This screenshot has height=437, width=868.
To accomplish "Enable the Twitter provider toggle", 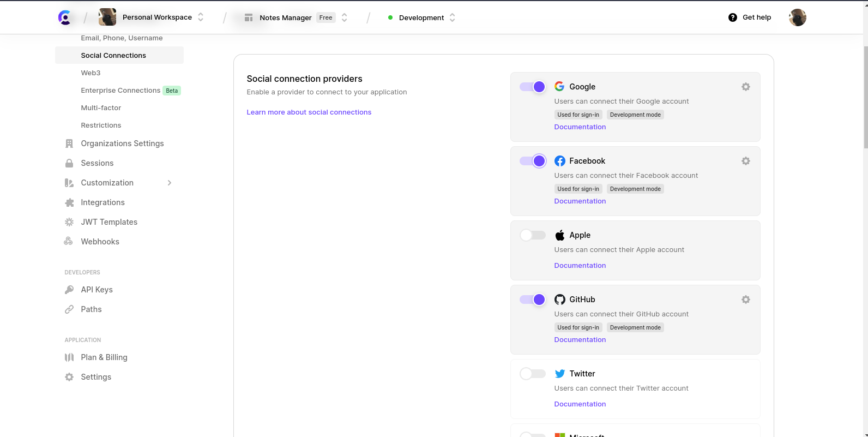I will pyautogui.click(x=533, y=374).
